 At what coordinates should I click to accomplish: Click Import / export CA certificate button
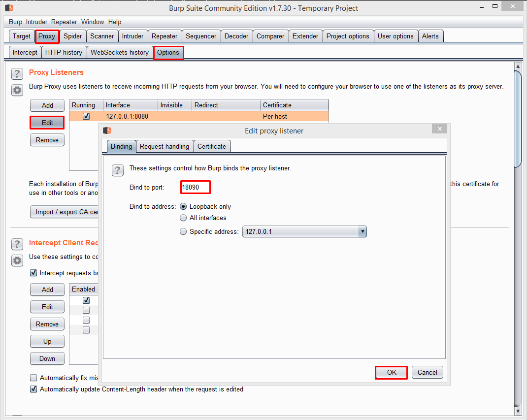pyautogui.click(x=64, y=212)
